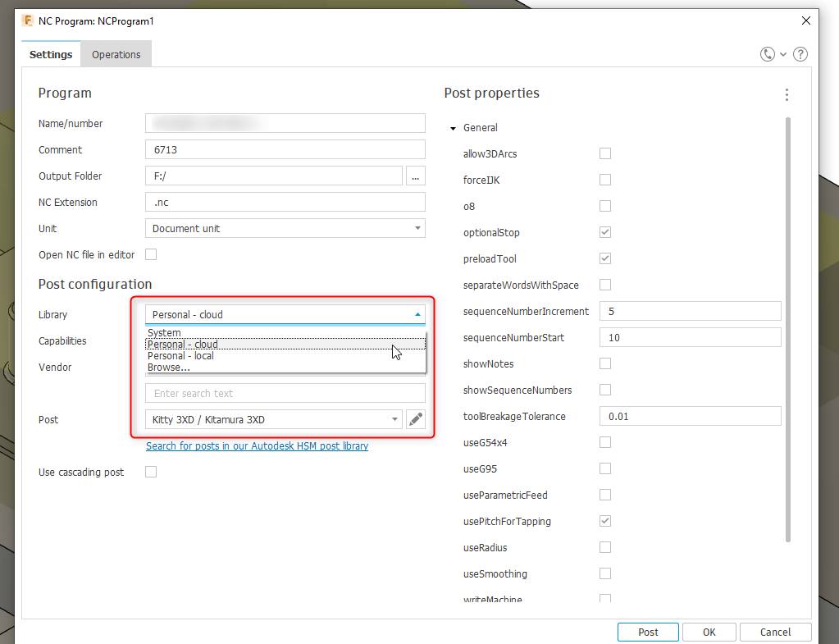Click the Post button
The width and height of the screenshot is (839, 644).
click(648, 632)
